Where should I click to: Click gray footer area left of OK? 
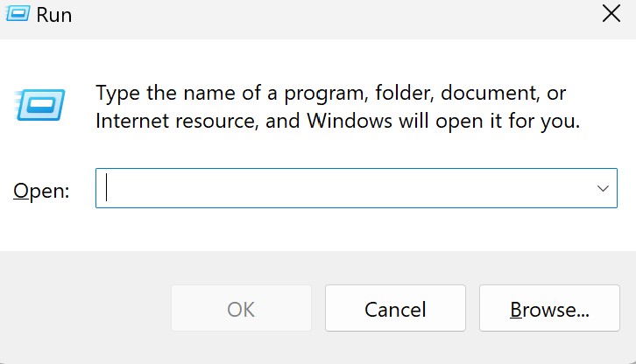(85, 308)
